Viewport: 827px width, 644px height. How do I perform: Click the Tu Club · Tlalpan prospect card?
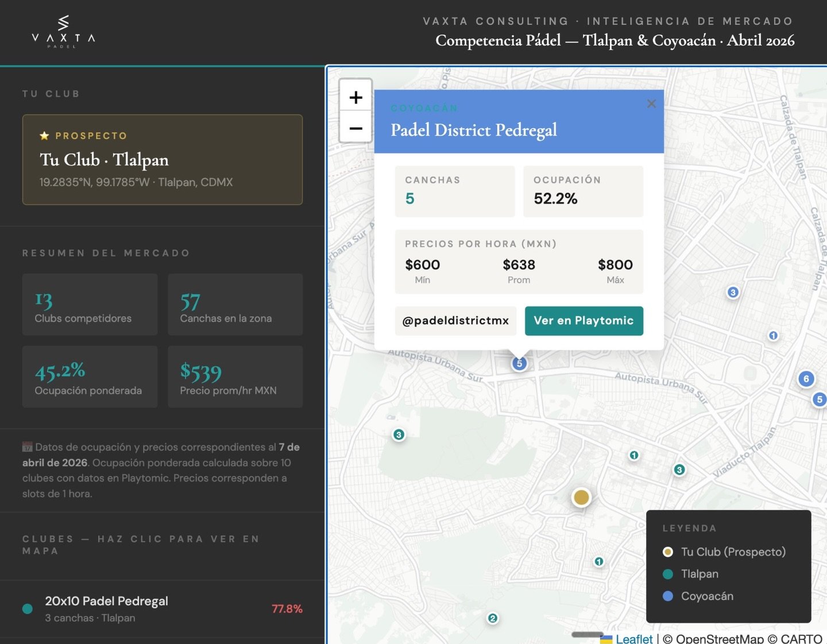tap(162, 160)
